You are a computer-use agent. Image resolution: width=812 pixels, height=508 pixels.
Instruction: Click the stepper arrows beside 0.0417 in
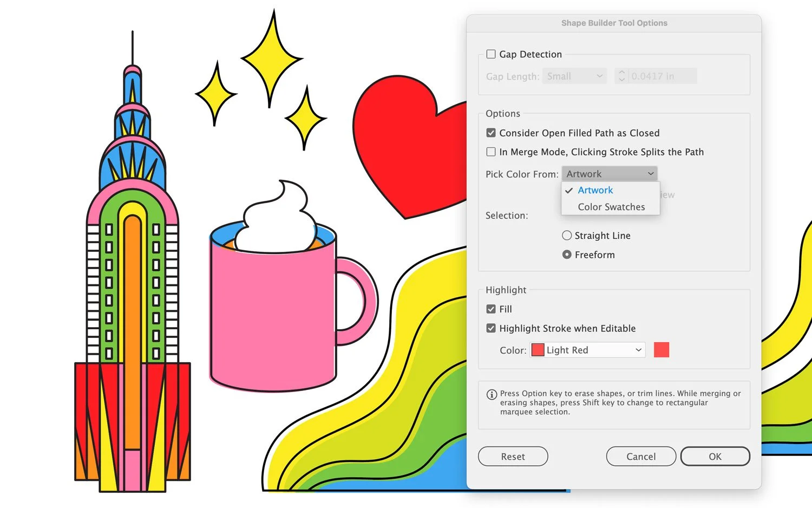621,76
